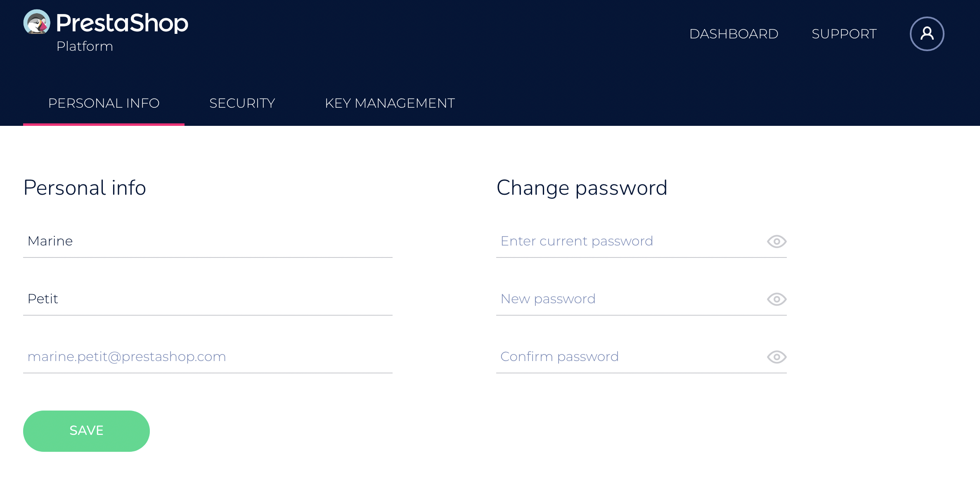The image size is (980, 491).
Task: Focus the first name field containing Marine
Action: tap(208, 241)
